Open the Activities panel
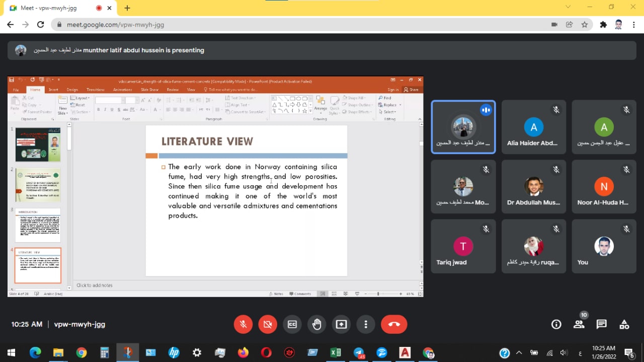Screen dimensions: 644x362 coord(624,324)
